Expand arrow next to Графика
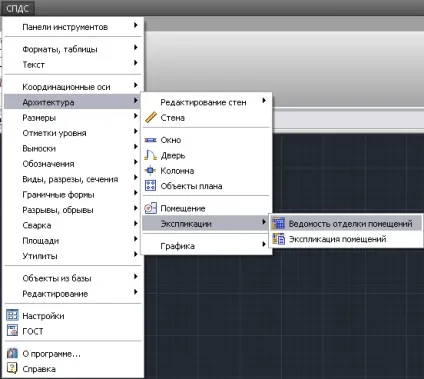This screenshot has height=379, width=424. (264, 244)
